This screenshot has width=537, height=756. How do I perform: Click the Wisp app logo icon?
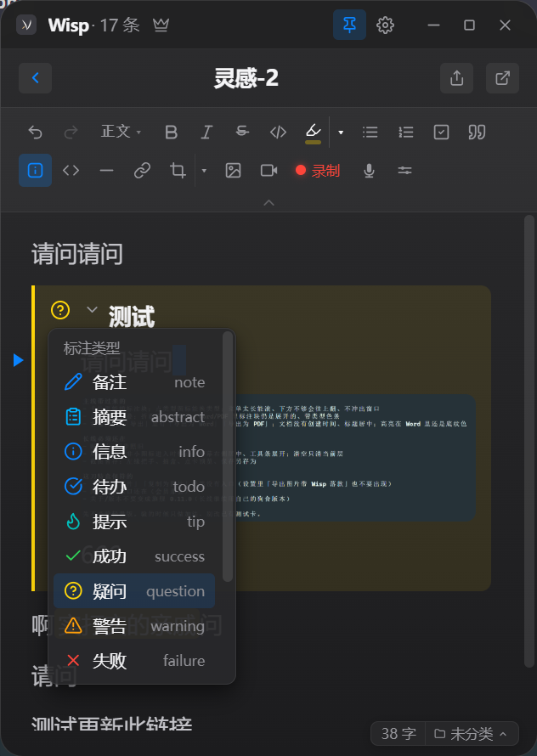[26, 25]
